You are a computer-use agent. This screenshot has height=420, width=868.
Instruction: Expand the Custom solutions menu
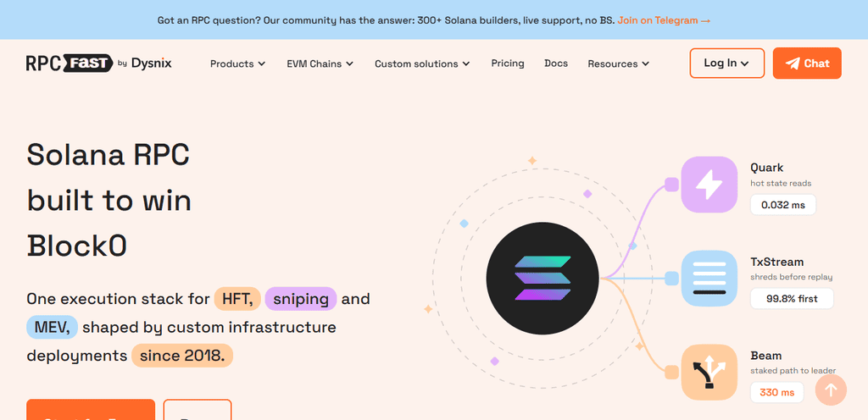[422, 64]
